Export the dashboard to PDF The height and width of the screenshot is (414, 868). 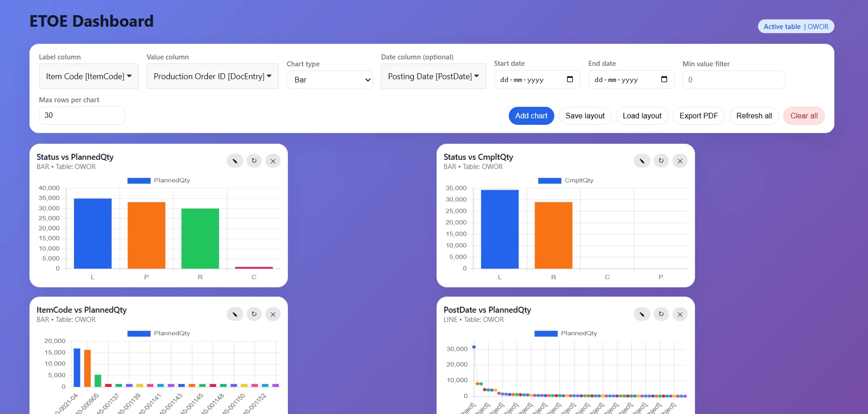click(x=699, y=116)
